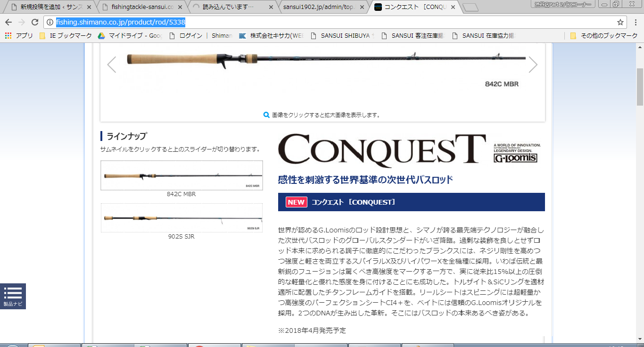The width and height of the screenshot is (644, 347).
Task: Show next rod image in slider
Action: (533, 65)
